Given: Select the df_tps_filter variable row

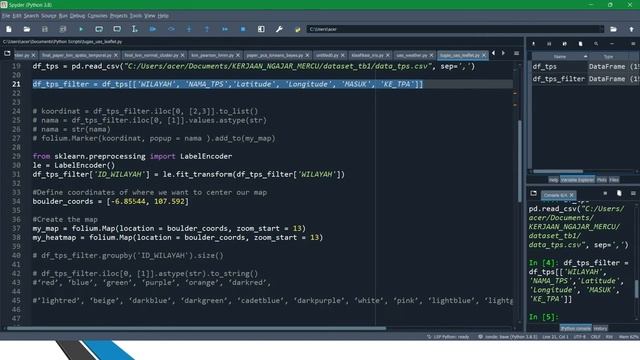Looking at the screenshot, I should tap(586, 79).
